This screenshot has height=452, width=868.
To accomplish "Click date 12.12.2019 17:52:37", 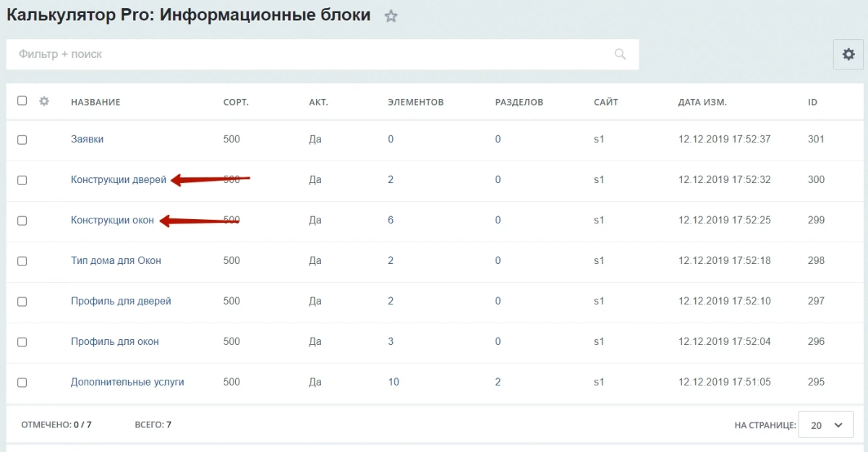I will [725, 139].
